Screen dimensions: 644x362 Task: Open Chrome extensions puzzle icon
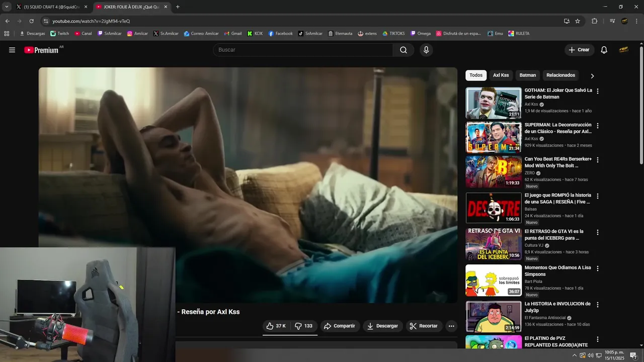[x=594, y=21]
